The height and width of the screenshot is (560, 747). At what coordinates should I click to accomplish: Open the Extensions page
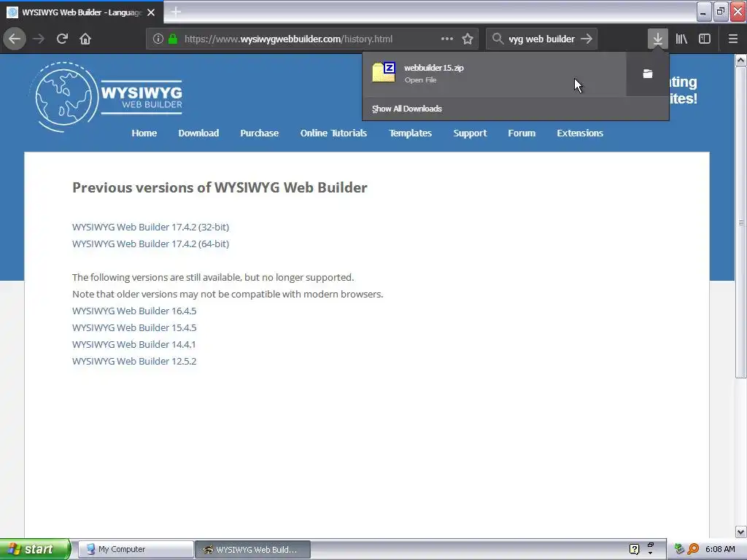pyautogui.click(x=580, y=133)
